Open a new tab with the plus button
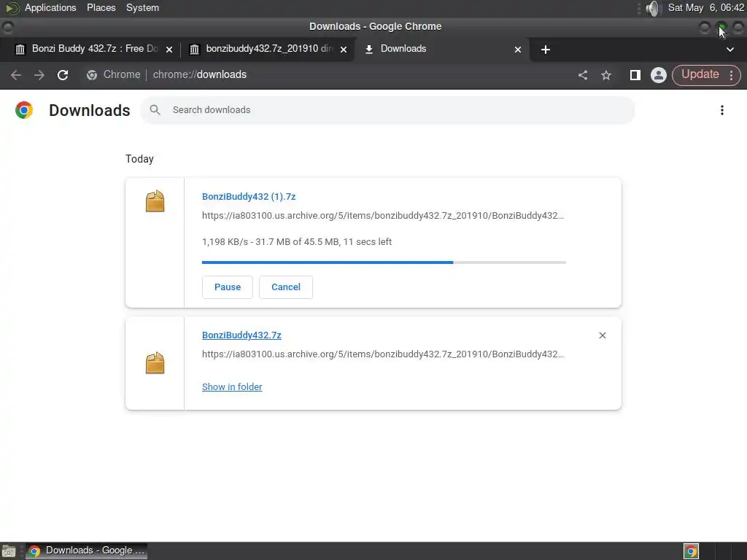This screenshot has width=747, height=560. pos(546,49)
